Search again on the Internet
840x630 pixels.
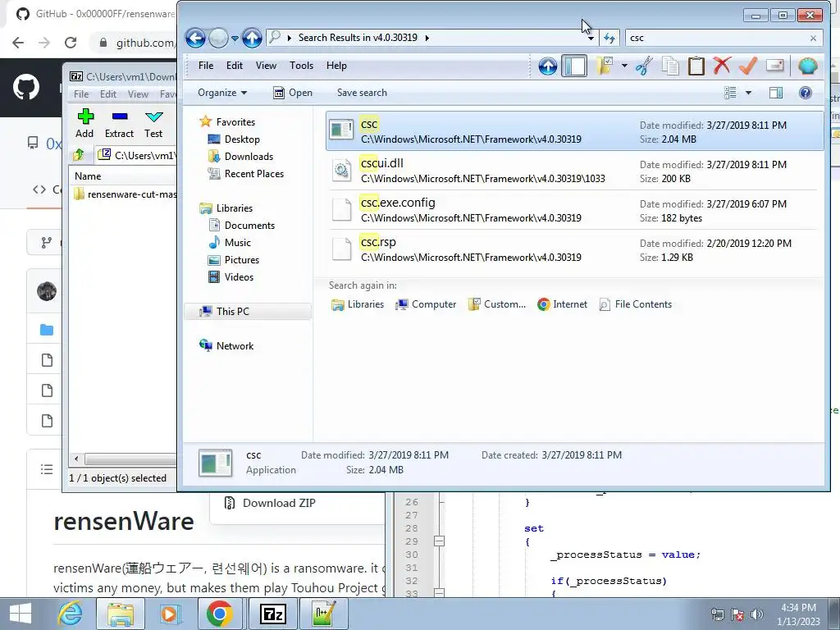562,304
